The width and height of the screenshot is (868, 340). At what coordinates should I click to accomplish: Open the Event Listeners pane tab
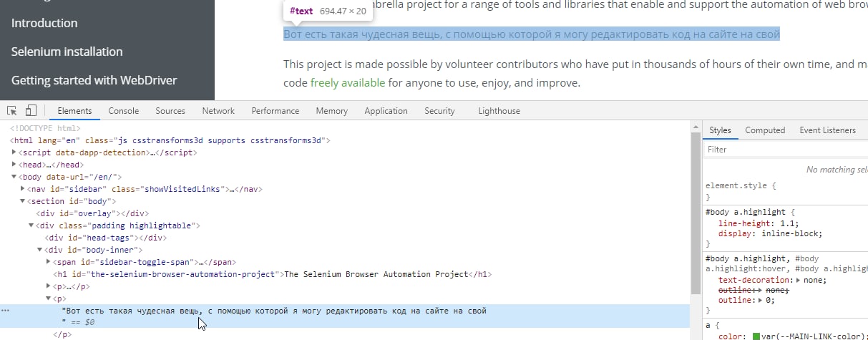[x=827, y=130]
